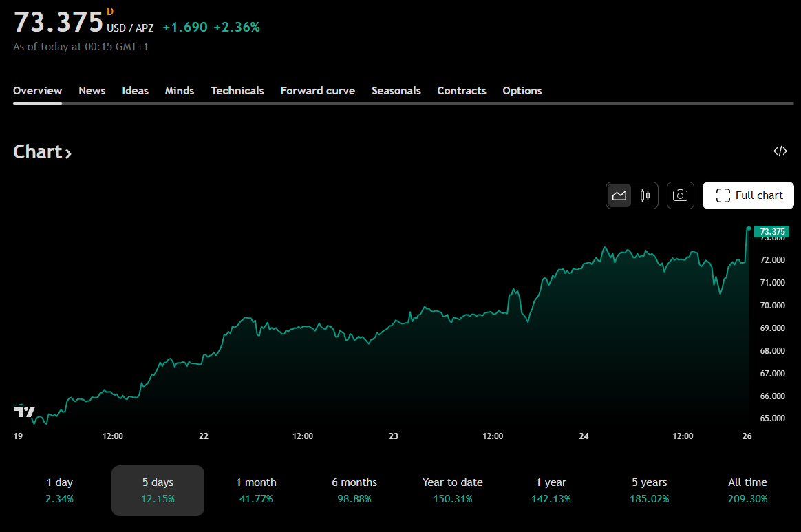This screenshot has height=532, width=801.
Task: Switch range to 1 year
Action: pos(551,490)
